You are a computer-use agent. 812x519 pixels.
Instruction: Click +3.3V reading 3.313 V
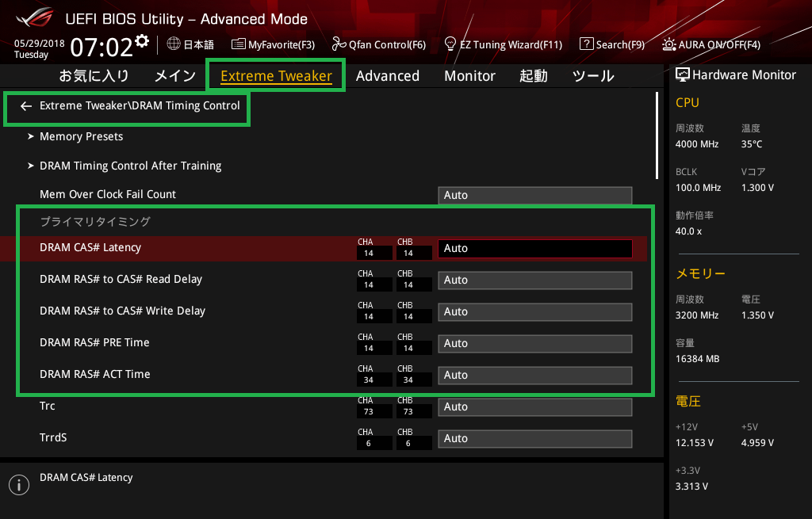pyautogui.click(x=691, y=487)
